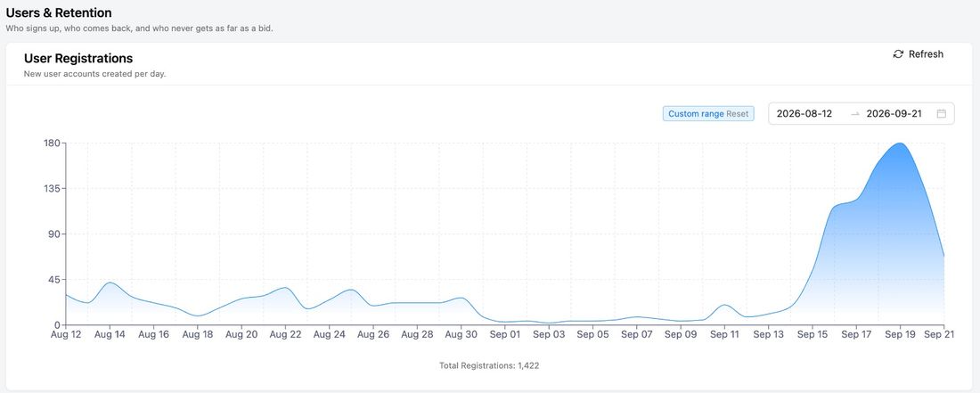
Task: Open the calendar icon in date range picker
Action: [x=942, y=114]
